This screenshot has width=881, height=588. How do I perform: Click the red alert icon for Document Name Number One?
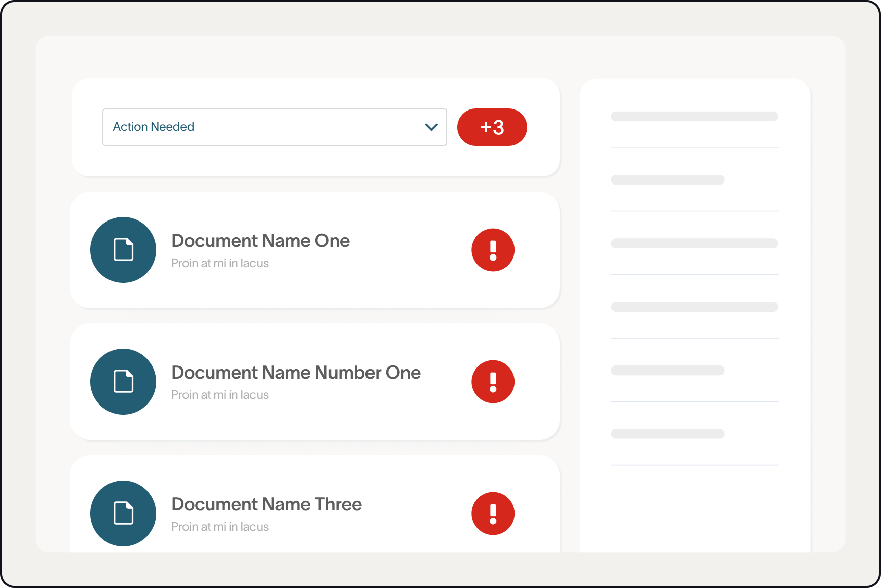coord(493,382)
